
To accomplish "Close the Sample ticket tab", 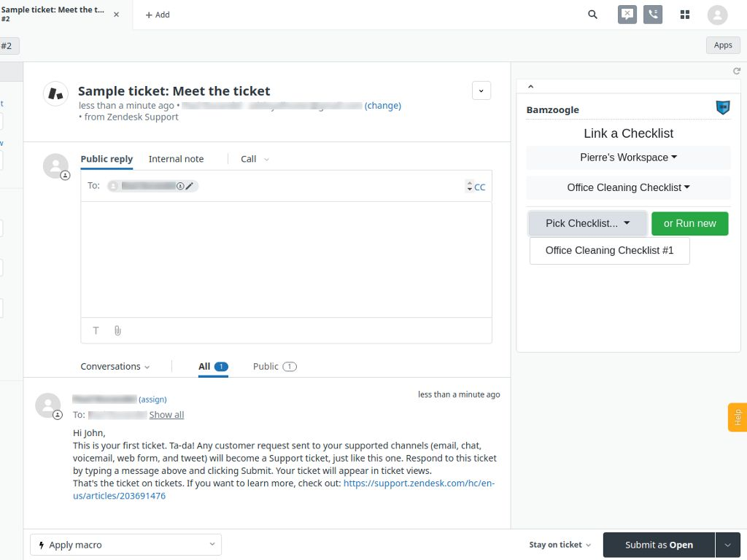I will (116, 15).
